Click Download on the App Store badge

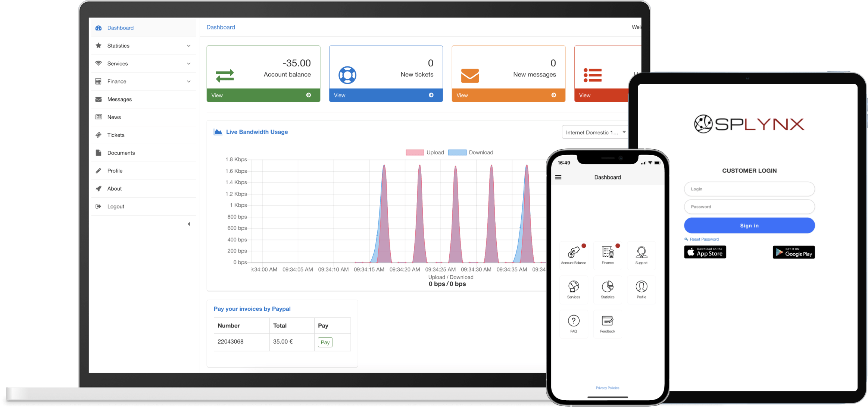pyautogui.click(x=705, y=252)
